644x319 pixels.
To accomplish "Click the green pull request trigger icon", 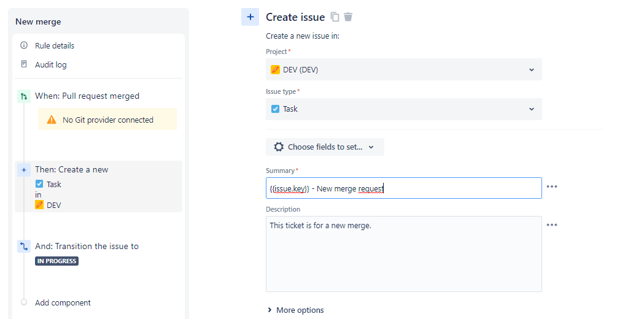I will tap(24, 96).
